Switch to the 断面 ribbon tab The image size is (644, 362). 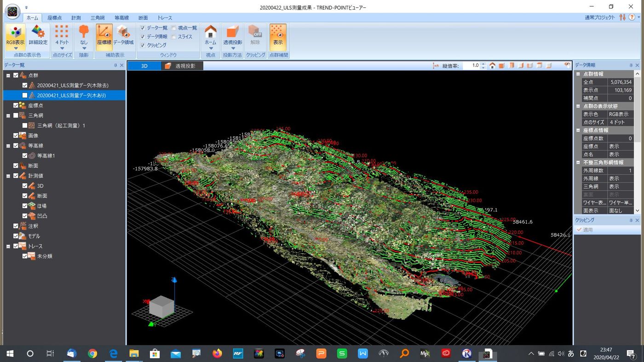coord(143,17)
